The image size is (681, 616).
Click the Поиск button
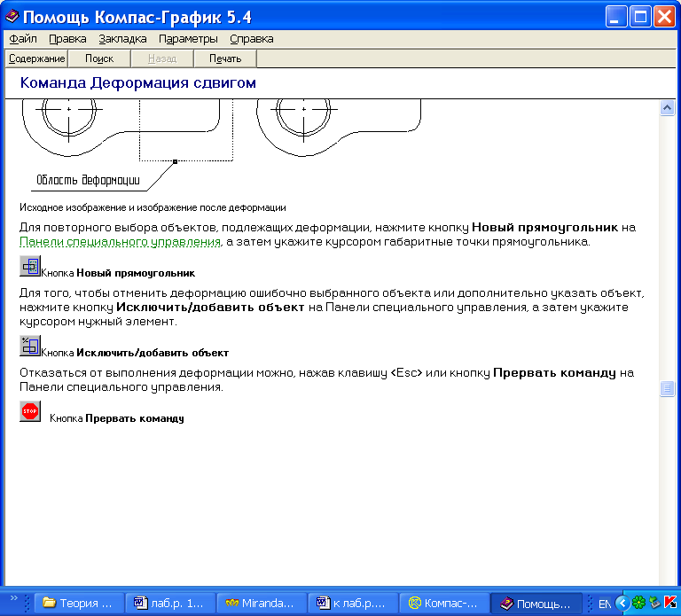coord(99,58)
